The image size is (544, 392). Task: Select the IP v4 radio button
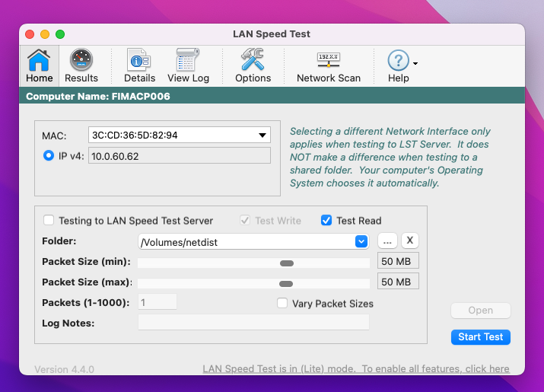click(49, 155)
